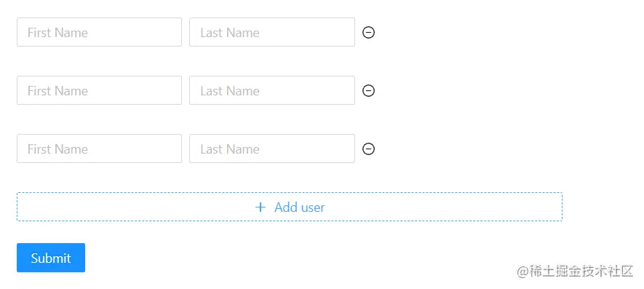
Task: Remove the top user row with minus icon
Action: pos(368,32)
